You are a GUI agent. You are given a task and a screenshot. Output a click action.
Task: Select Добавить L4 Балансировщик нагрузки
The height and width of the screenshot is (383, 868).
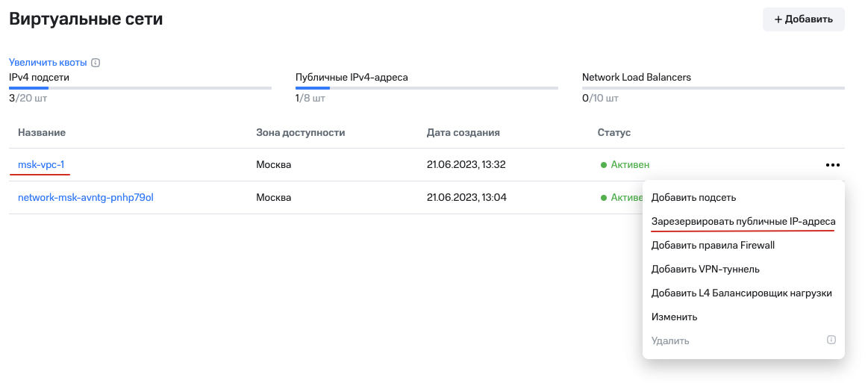click(x=741, y=293)
